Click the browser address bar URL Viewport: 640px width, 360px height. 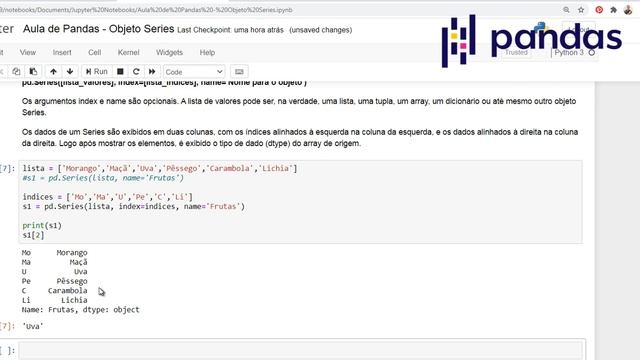point(147,10)
